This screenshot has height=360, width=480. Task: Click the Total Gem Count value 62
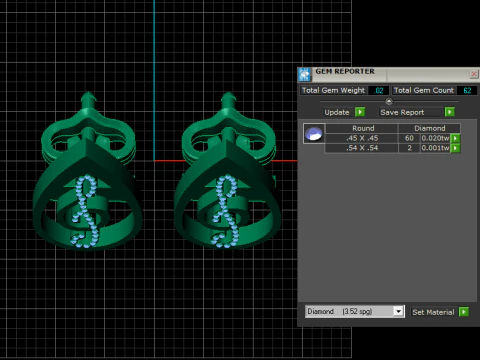[x=467, y=90]
